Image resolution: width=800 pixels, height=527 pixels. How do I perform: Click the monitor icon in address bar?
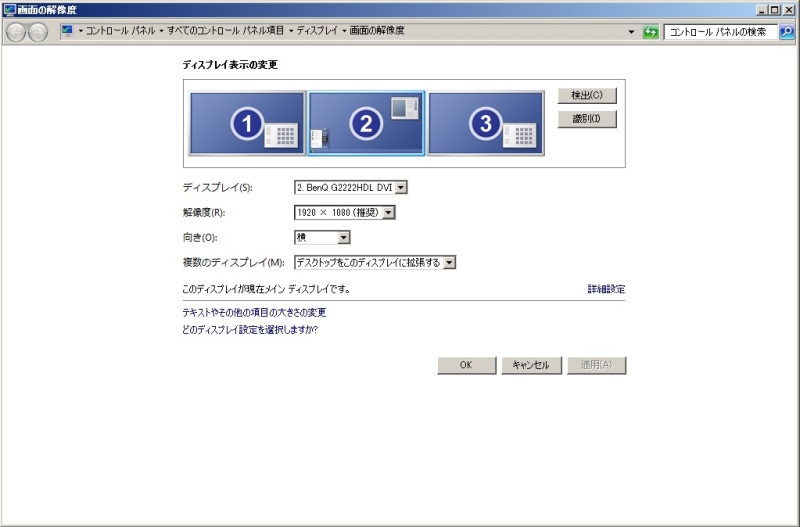point(68,31)
